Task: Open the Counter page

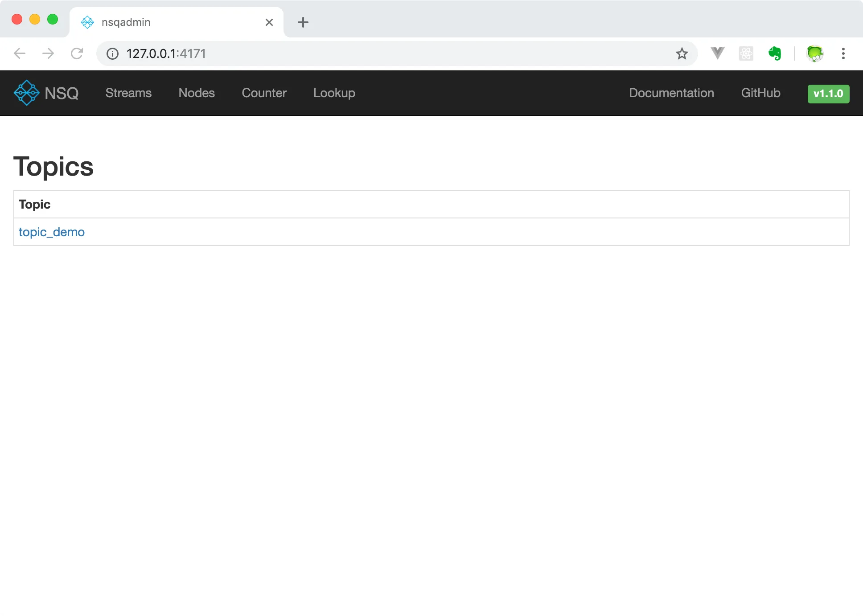Action: 264,93
